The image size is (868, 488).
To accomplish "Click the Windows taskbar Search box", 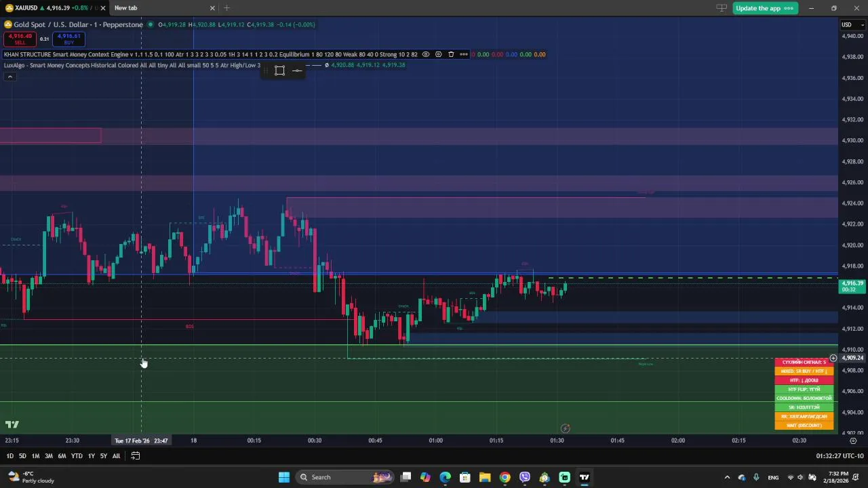I will click(344, 477).
